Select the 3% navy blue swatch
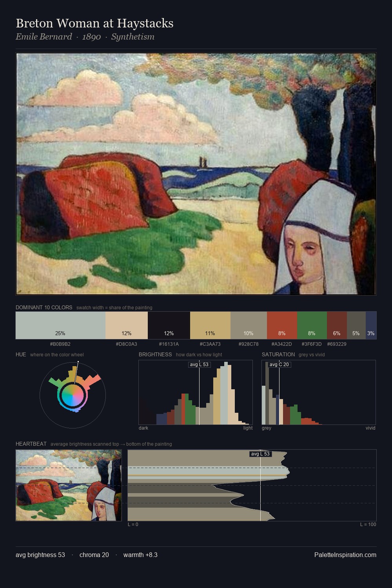Image resolution: width=392 pixels, height=588 pixels. [x=371, y=325]
